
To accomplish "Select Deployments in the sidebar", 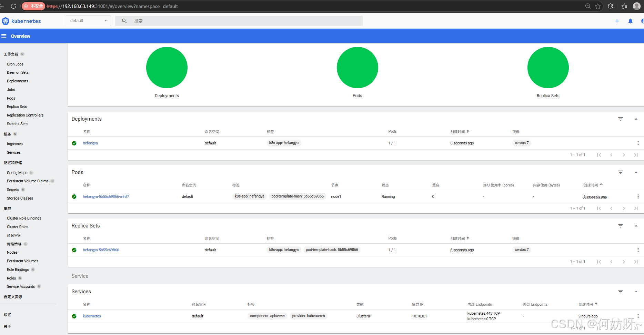I will point(18,81).
